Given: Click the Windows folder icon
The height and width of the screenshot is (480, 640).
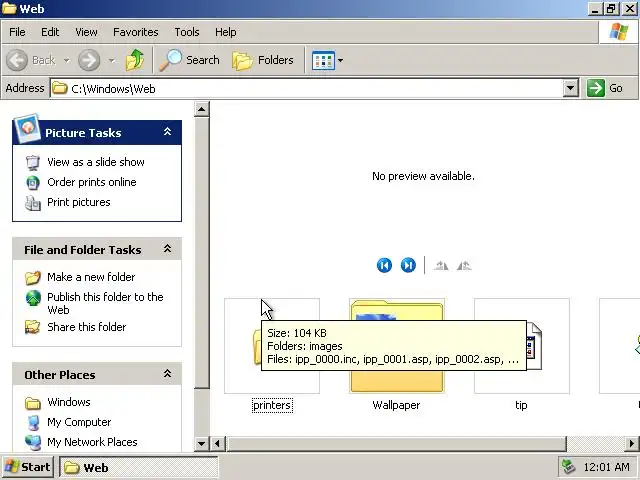Looking at the screenshot, I should coord(33,403).
